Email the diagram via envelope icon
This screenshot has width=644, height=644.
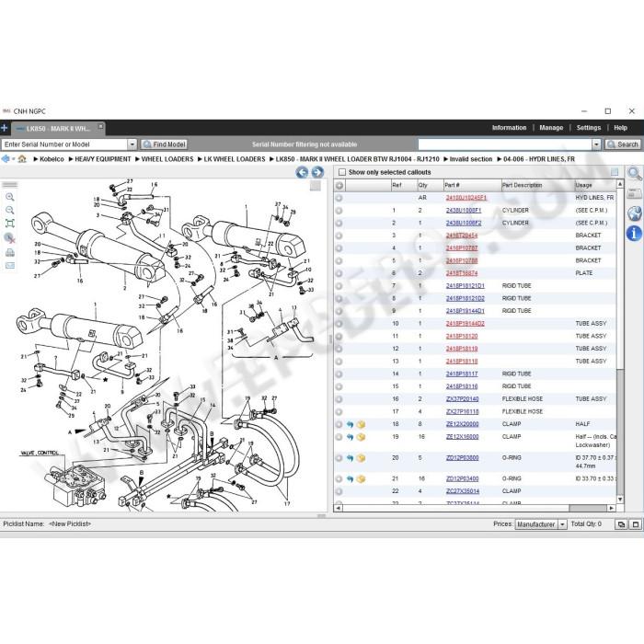(10, 266)
